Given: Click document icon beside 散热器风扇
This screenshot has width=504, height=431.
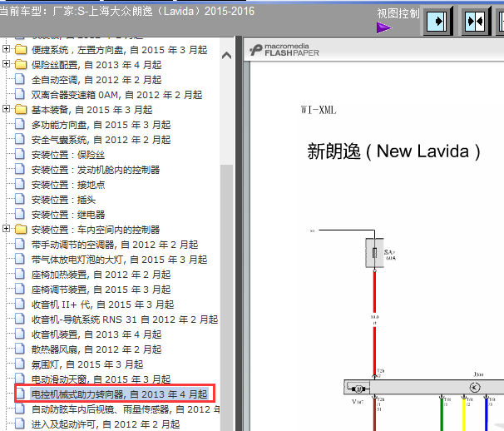Looking at the screenshot, I should (x=20, y=349).
